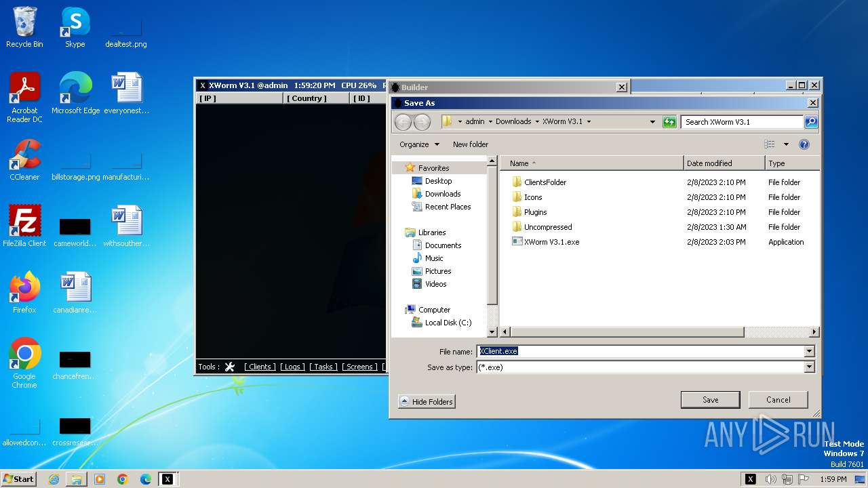Click the File name input field
The width and height of the screenshot is (868, 488).
click(x=640, y=351)
